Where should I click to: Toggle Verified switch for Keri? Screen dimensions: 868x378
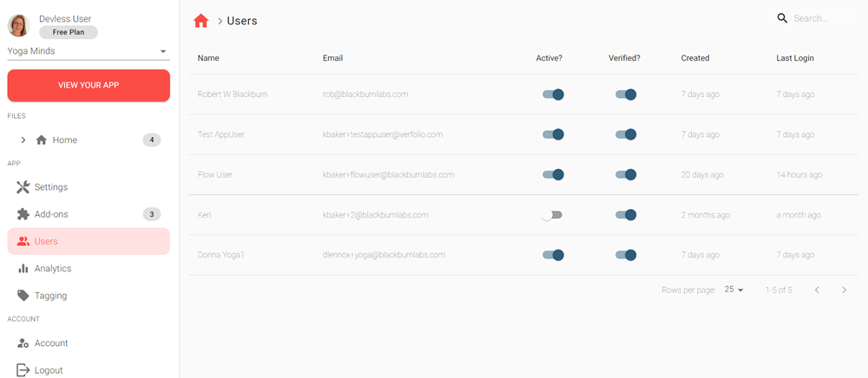pos(626,215)
